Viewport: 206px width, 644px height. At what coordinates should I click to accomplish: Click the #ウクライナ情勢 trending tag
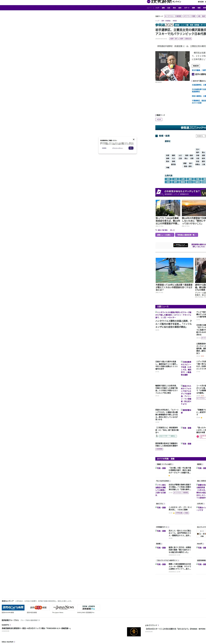(x=189, y=16)
